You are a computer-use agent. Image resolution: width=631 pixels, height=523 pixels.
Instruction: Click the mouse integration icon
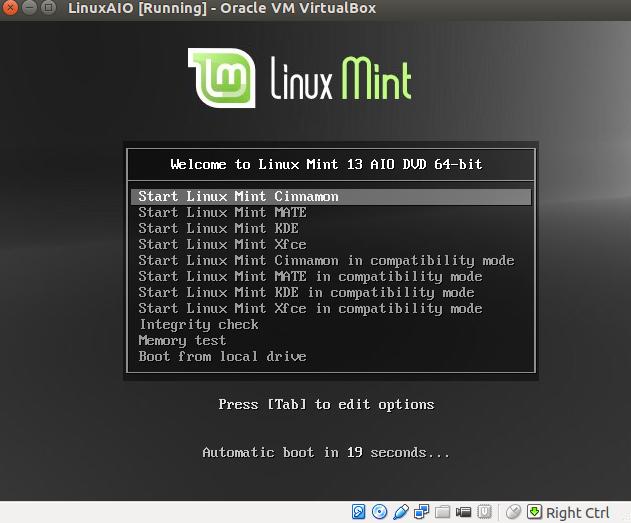(513, 512)
